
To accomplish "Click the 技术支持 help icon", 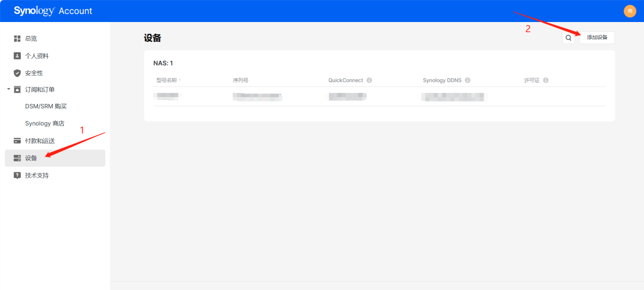I will coord(17,175).
